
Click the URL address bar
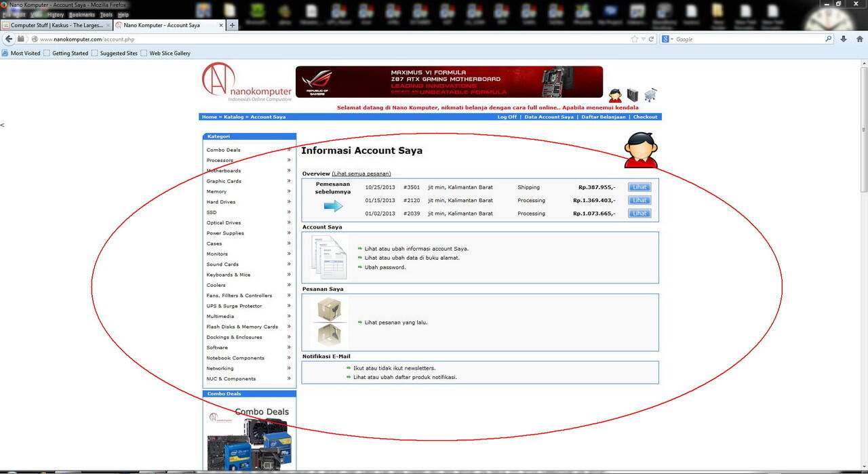(x=332, y=39)
